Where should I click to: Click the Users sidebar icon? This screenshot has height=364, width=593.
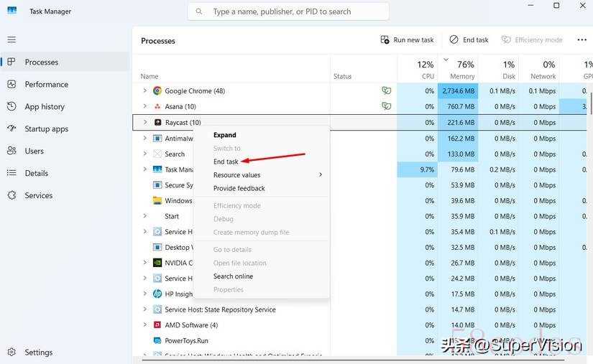point(12,151)
